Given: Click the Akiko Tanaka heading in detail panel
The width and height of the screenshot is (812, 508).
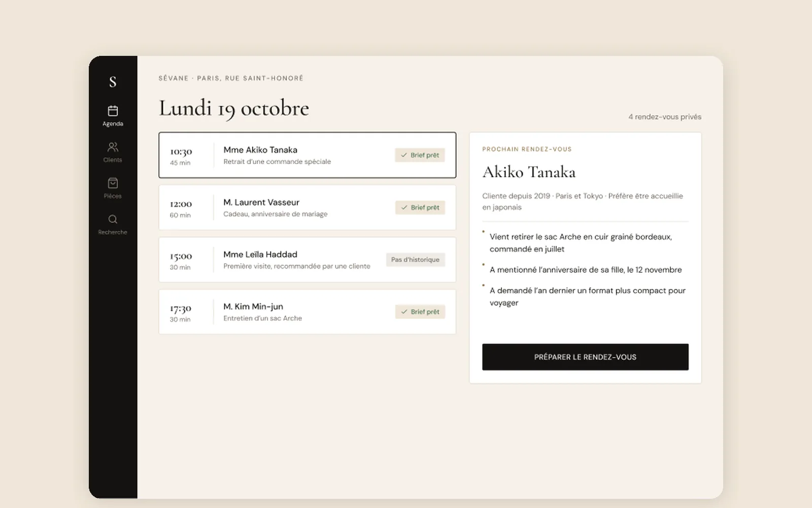Looking at the screenshot, I should click(529, 172).
